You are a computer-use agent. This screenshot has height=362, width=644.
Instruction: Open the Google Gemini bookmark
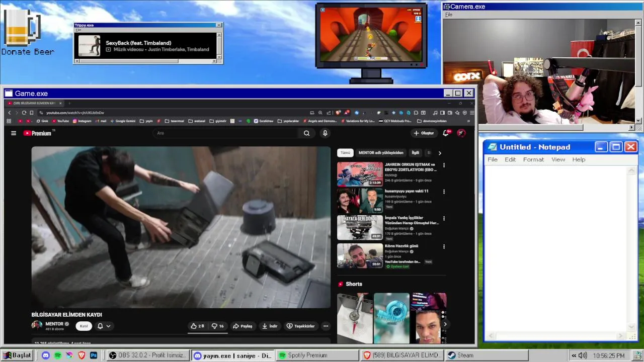point(123,121)
